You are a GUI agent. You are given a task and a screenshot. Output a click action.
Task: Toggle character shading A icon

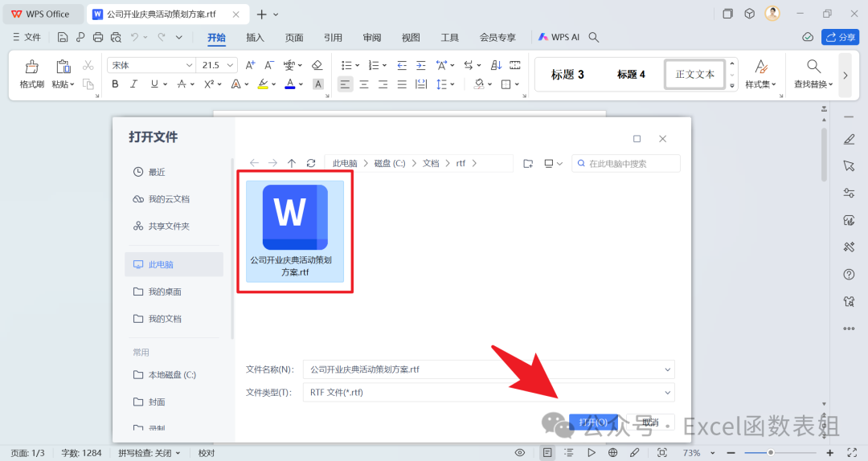317,84
